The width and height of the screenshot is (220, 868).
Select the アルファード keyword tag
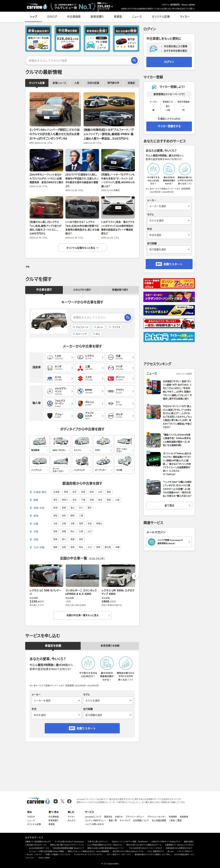pos(81,327)
